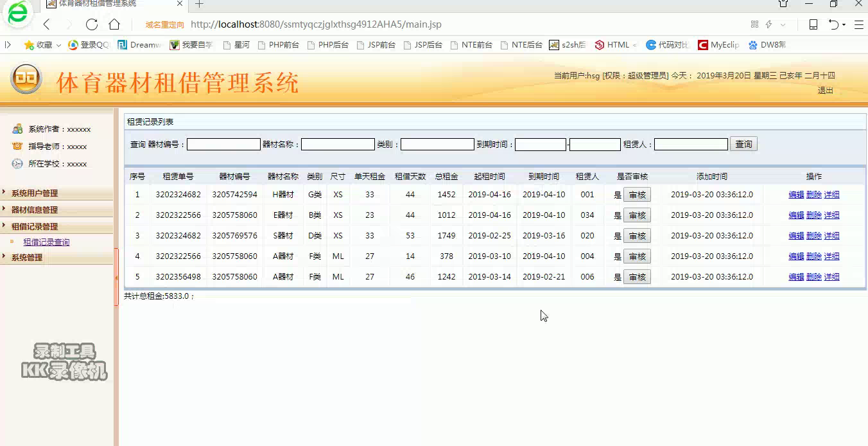The height and width of the screenshot is (446, 868).
Task: Click the QR code grid icon
Action: tap(754, 24)
